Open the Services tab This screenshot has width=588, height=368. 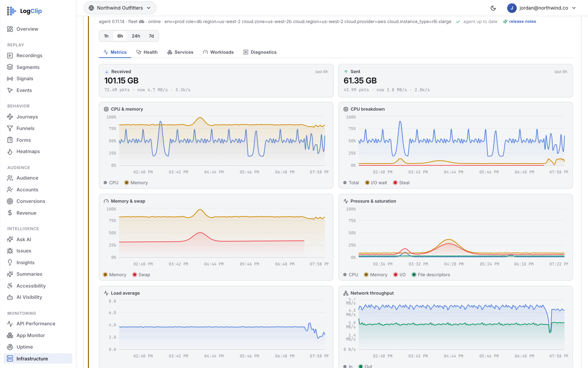coord(180,52)
